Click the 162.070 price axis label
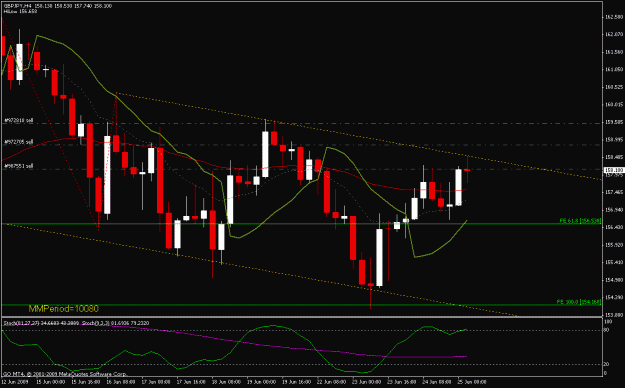Viewport: 625px width, 388px height. click(614, 34)
